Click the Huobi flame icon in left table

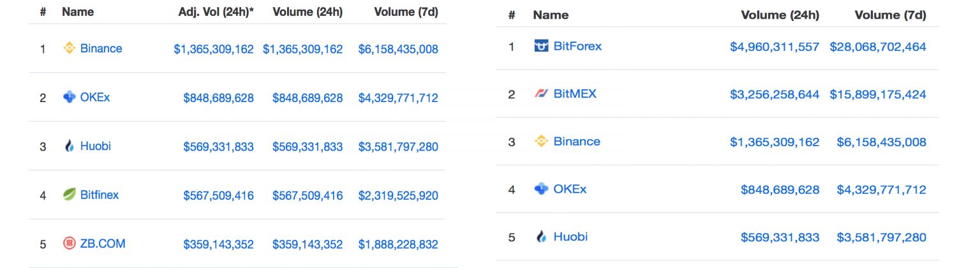point(70,146)
